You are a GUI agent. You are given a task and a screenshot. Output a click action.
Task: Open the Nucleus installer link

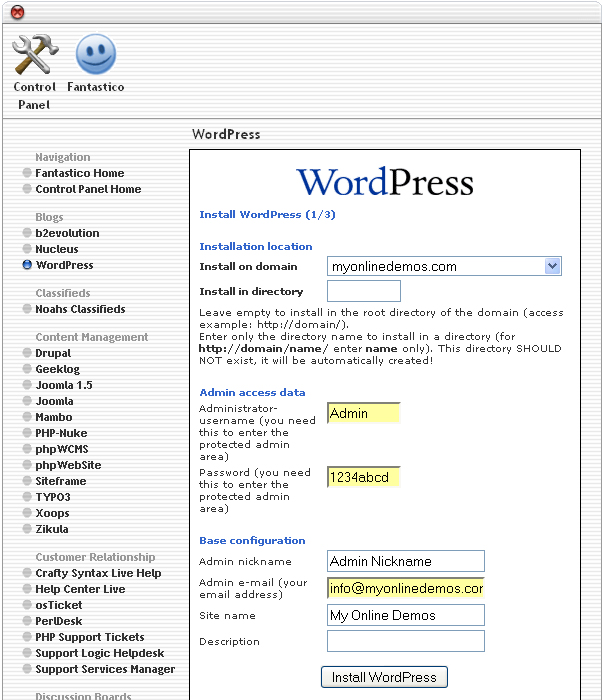tap(57, 249)
